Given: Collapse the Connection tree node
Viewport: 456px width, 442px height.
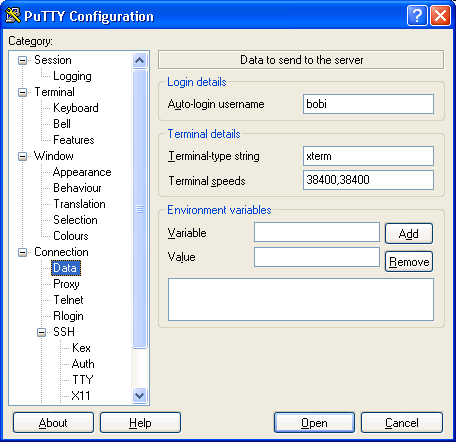Looking at the screenshot, I should click(x=22, y=252).
